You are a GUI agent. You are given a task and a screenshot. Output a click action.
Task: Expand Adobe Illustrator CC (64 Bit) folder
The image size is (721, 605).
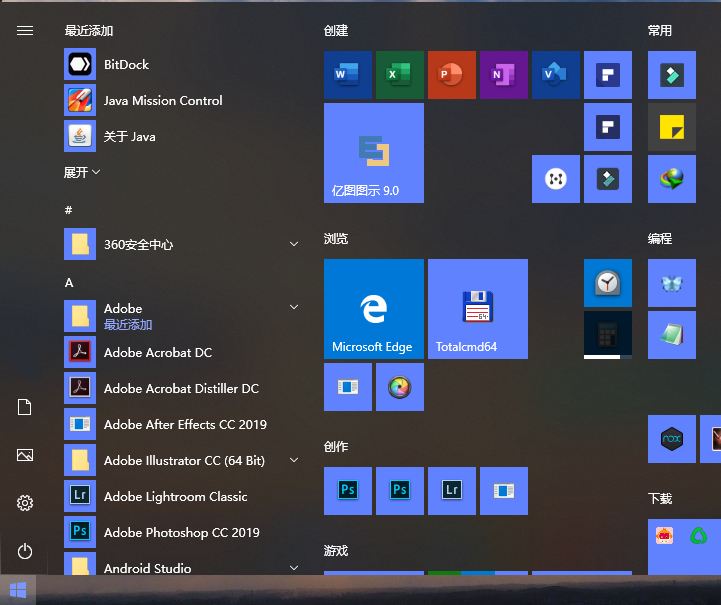294,460
